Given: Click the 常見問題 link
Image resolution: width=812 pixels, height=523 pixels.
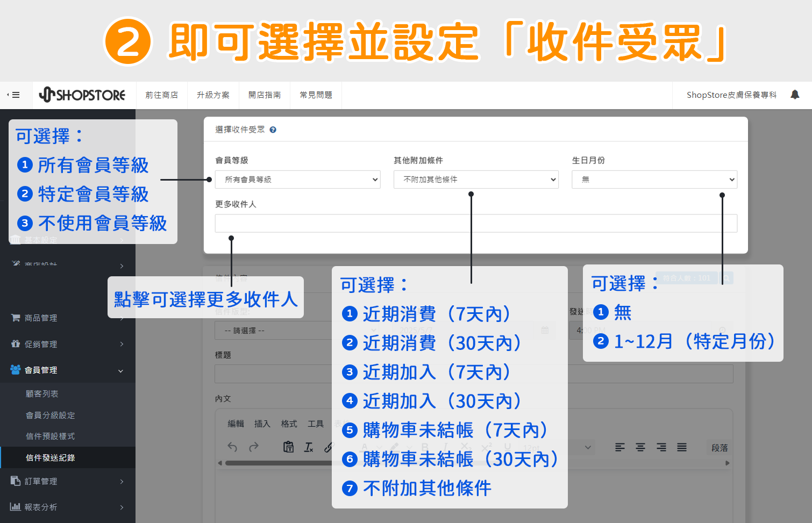Looking at the screenshot, I should click(x=316, y=95).
